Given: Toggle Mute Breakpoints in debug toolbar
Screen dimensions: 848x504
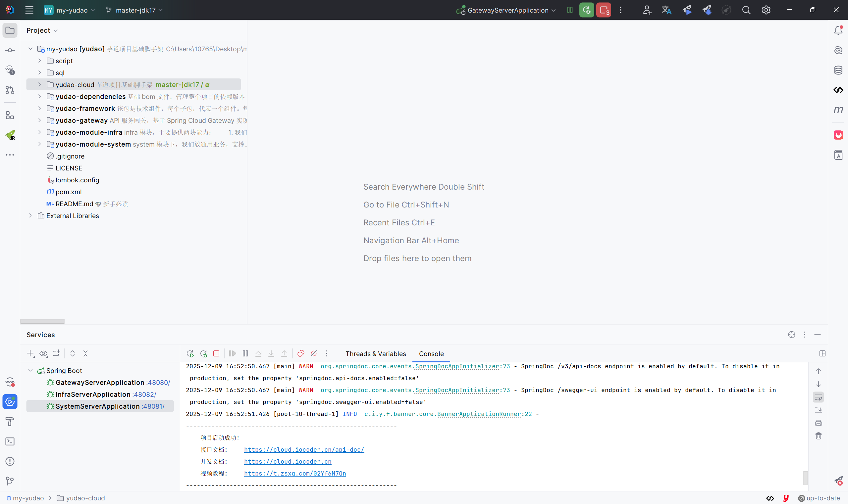Looking at the screenshot, I should coord(314,353).
